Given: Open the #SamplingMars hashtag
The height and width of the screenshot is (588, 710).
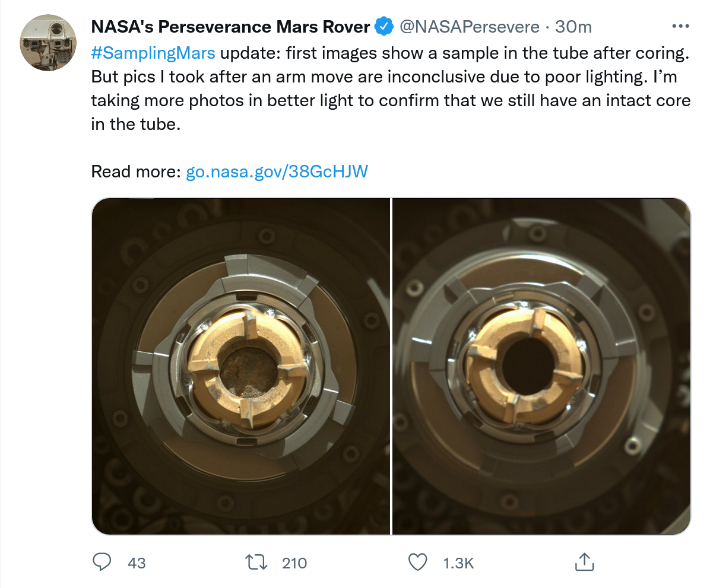Looking at the screenshot, I should point(153,52).
